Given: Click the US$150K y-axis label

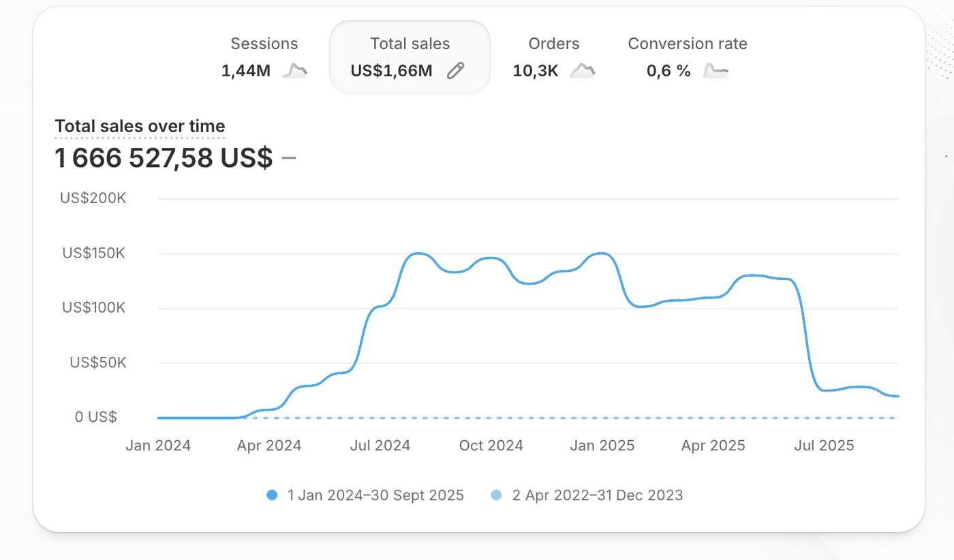Looking at the screenshot, I should point(95,253).
